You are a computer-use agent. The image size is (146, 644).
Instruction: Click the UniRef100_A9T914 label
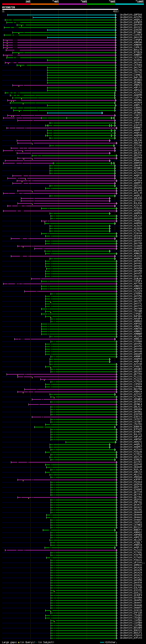131,180
